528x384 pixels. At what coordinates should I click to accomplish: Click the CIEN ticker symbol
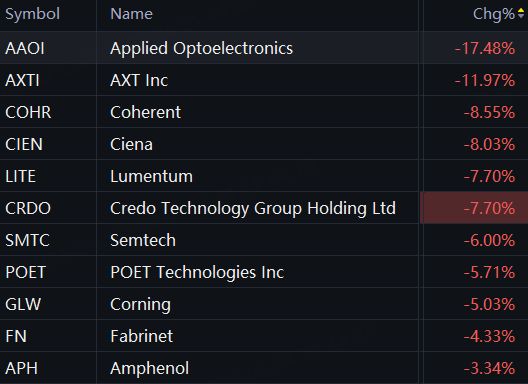pyautogui.click(x=24, y=144)
